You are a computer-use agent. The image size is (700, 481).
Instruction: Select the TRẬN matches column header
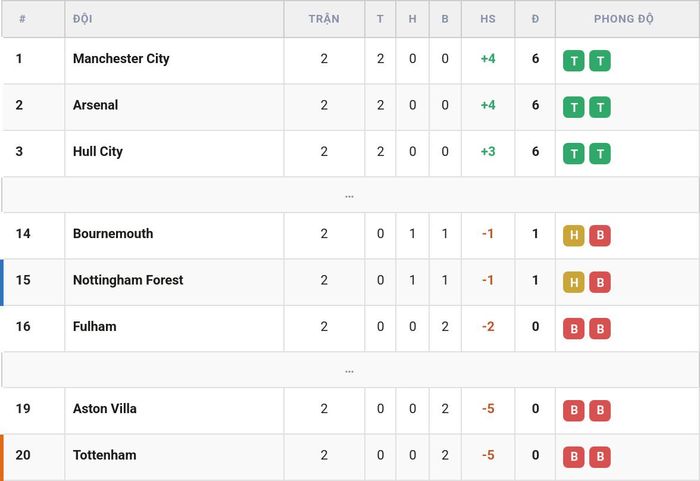click(x=324, y=19)
